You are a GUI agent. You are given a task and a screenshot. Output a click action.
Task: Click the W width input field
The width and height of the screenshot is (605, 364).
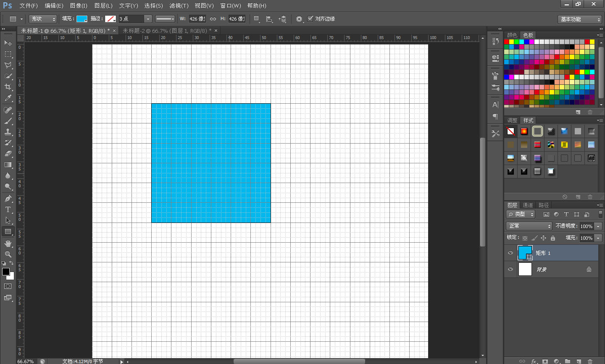[x=197, y=19]
